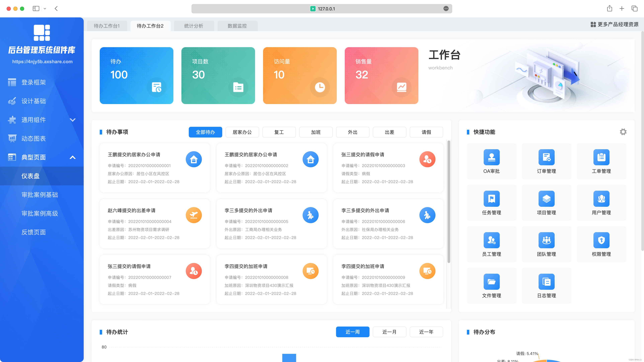Open the 工单管理 shortcut icon

[601, 157]
